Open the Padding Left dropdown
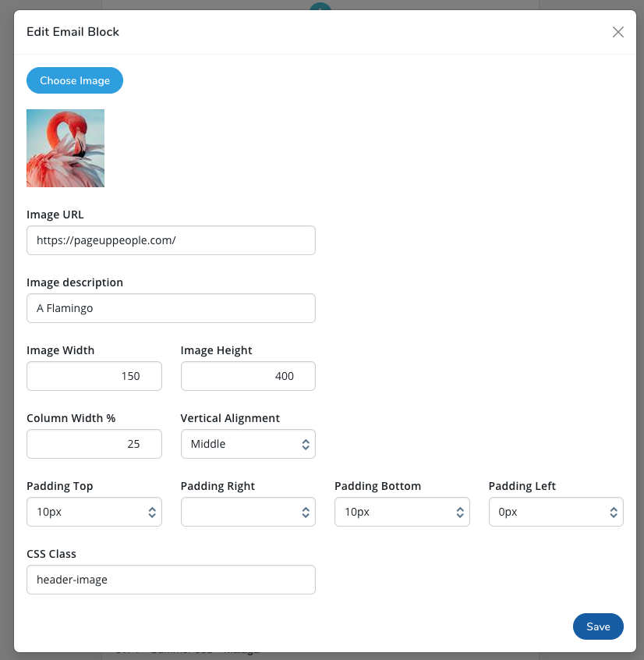 [x=556, y=512]
